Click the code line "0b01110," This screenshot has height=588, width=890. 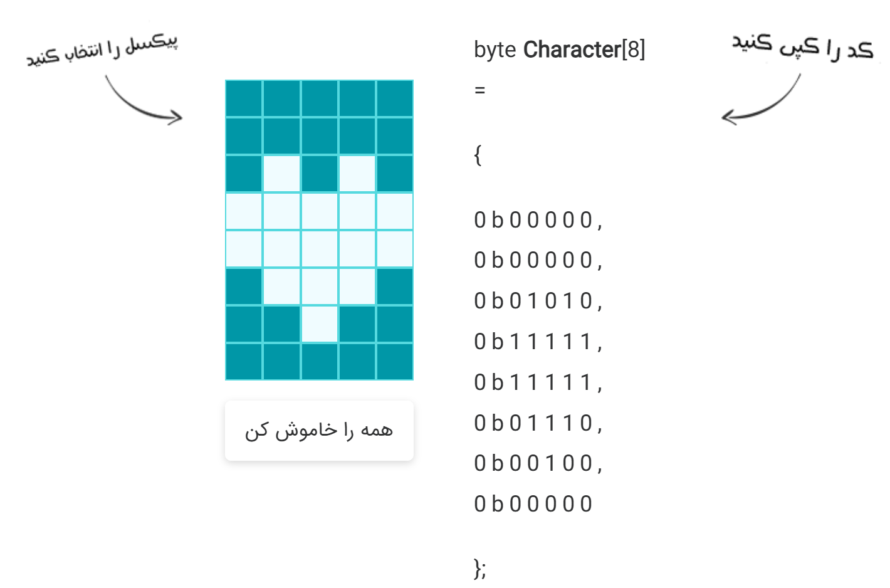click(537, 423)
